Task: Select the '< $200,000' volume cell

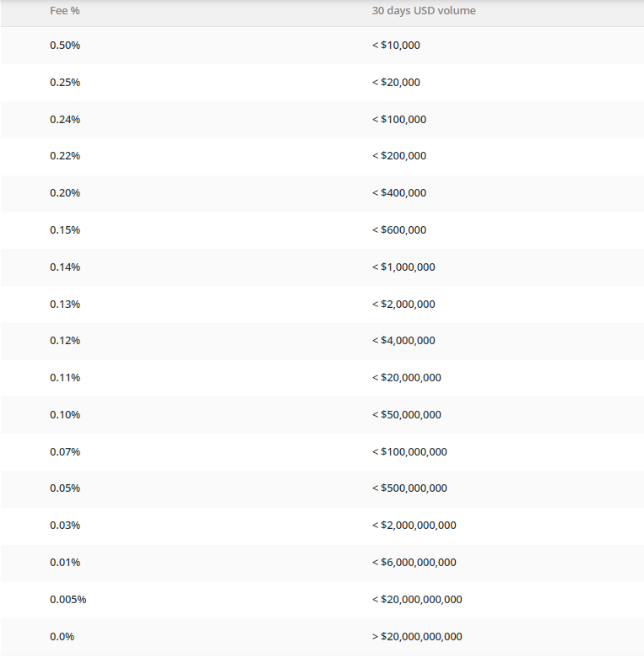Action: click(x=399, y=156)
